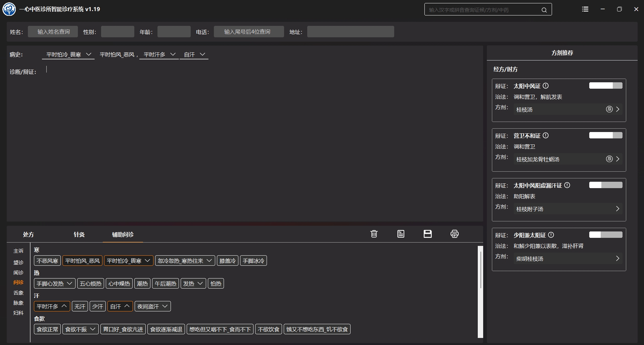Click the floppy disk save icon

click(427, 234)
